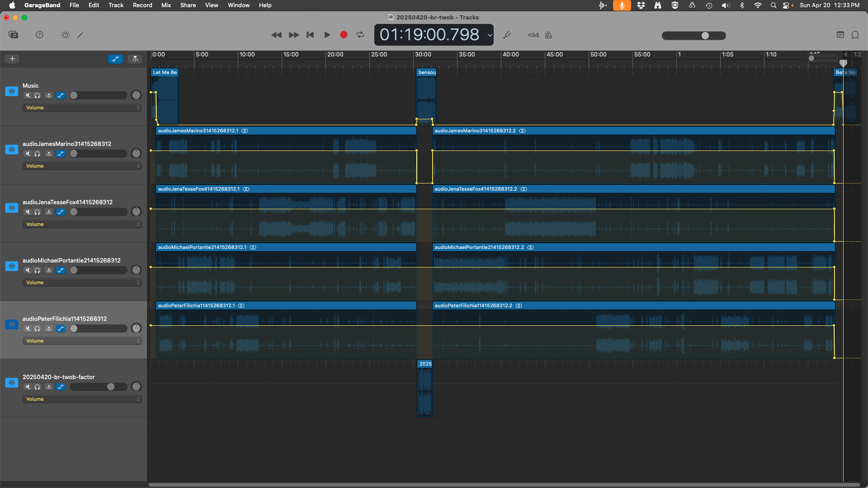The height and width of the screenshot is (488, 868).
Task: Open Smart Controls dial icon
Action: [x=66, y=35]
